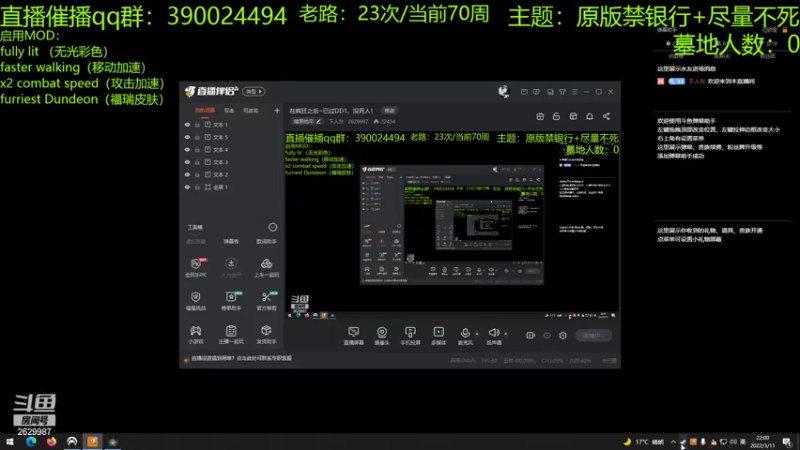Toggle the preview eye icon in control bar

547,335
